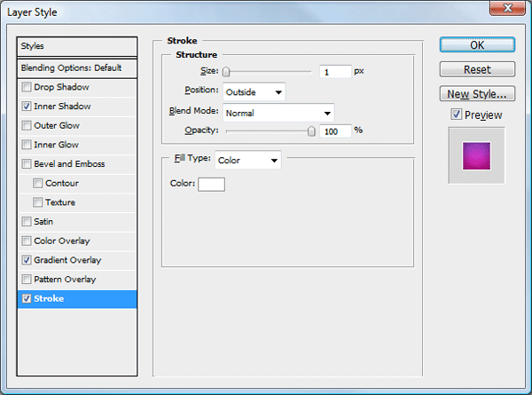
Task: Click the New Style... button
Action: [477, 94]
